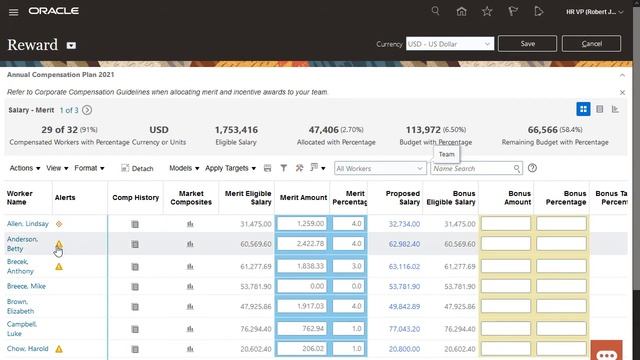Click the warning alert for Chow, Harold
This screenshot has height=360, width=640.
59,349
